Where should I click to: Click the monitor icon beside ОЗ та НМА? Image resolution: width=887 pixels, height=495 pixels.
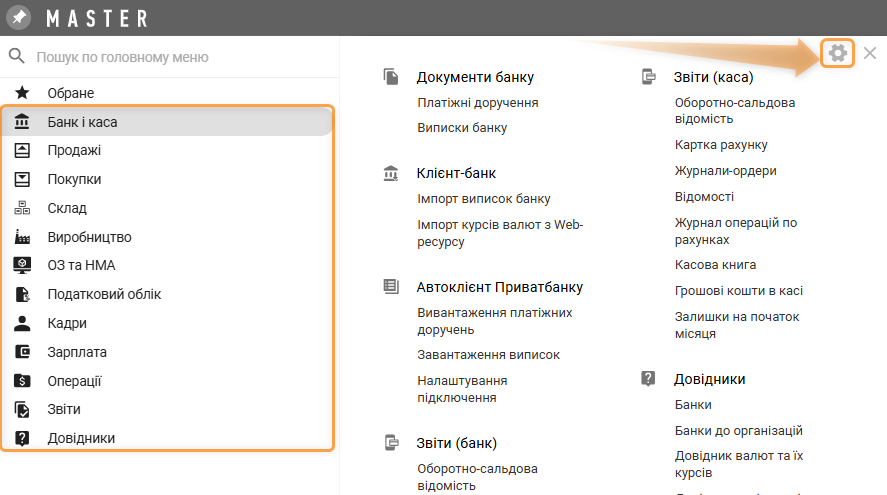pyautogui.click(x=22, y=265)
